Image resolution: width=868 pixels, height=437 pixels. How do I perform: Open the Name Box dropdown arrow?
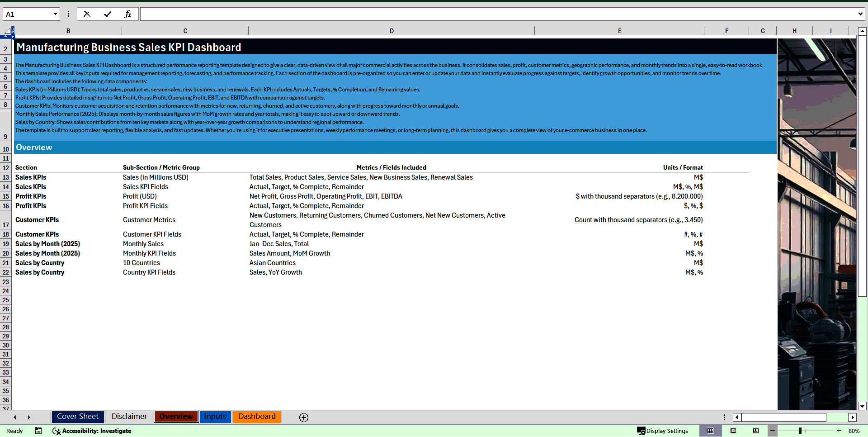pos(55,14)
